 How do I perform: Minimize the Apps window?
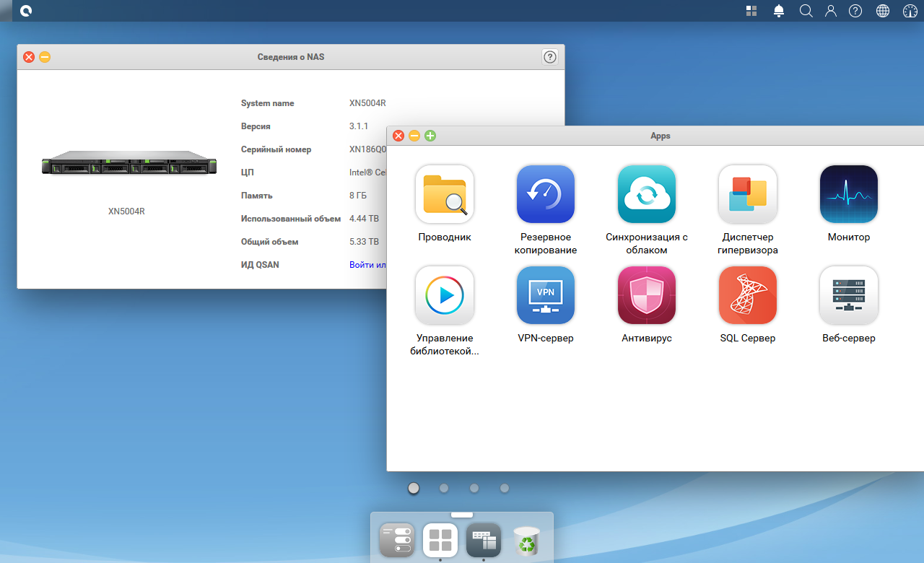pyautogui.click(x=414, y=136)
